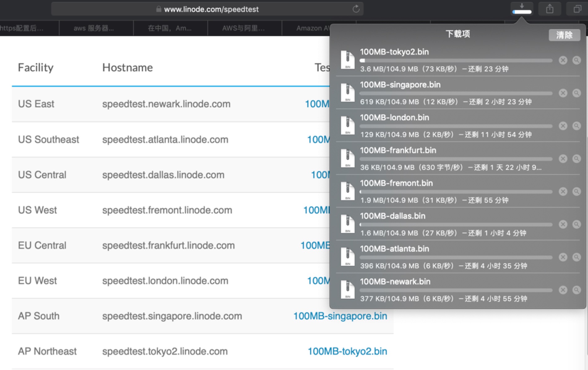The width and height of the screenshot is (588, 370).
Task: Click the US East test file link
Action: tap(317, 104)
